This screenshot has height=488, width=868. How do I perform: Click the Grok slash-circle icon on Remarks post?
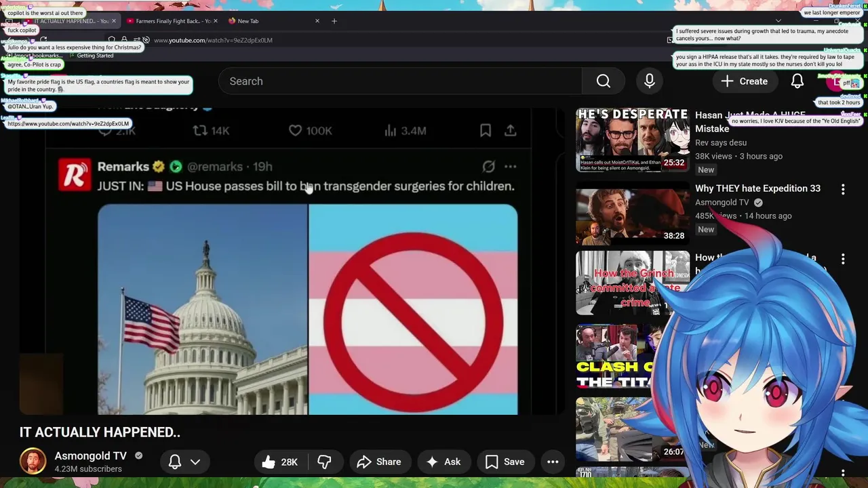point(488,166)
